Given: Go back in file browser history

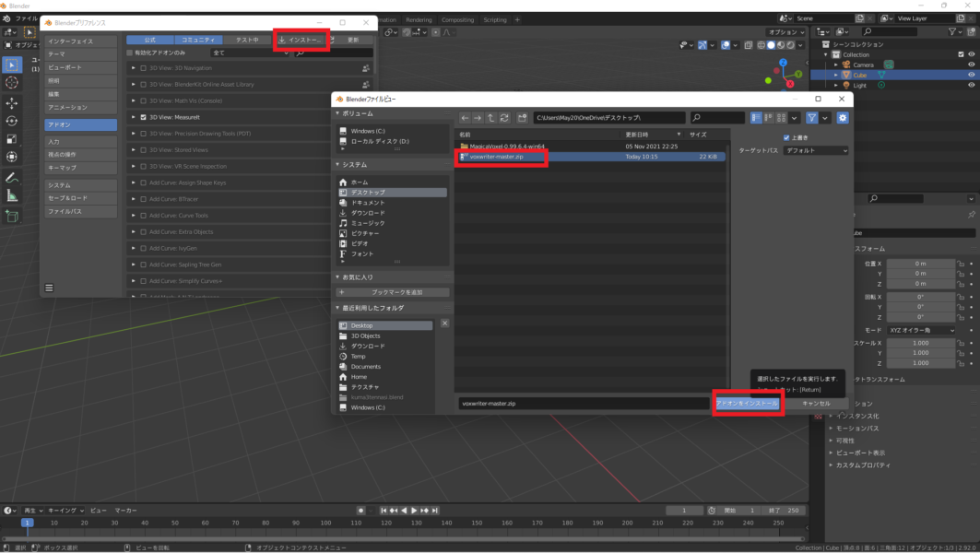Looking at the screenshot, I should tap(465, 117).
